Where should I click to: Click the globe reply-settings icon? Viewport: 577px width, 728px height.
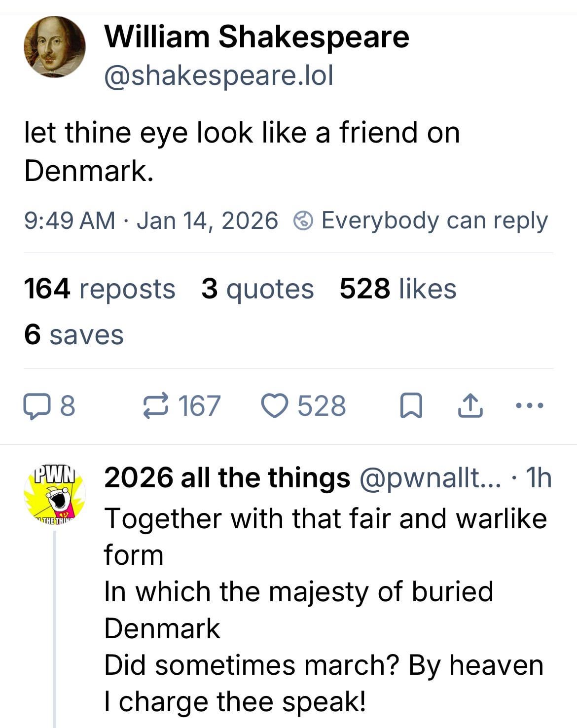(303, 220)
